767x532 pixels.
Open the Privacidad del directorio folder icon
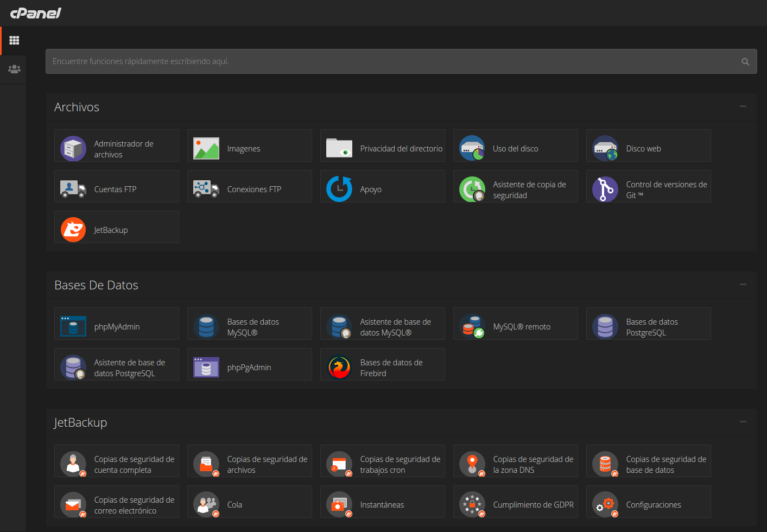(x=339, y=148)
